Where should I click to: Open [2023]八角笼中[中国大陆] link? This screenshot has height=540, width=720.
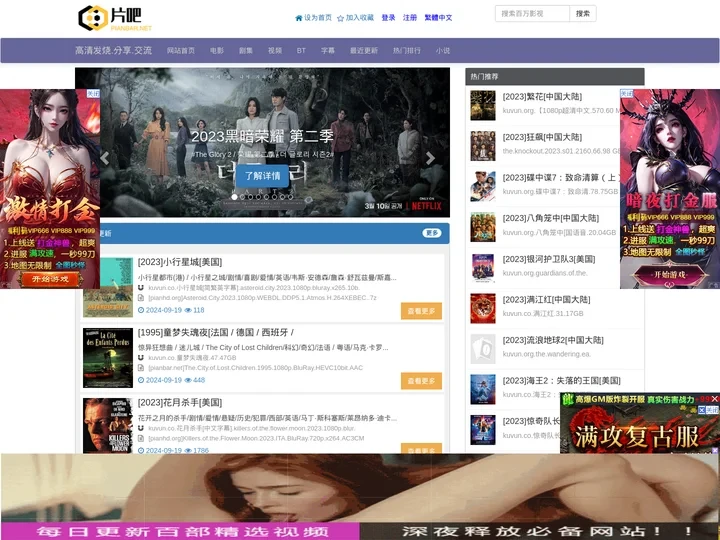click(x=551, y=218)
